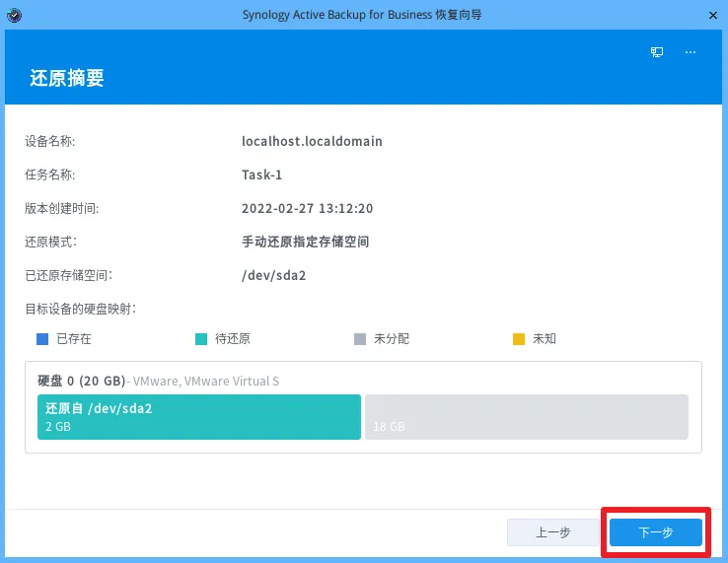Click the yellow 未知 legend swatch

click(519, 339)
